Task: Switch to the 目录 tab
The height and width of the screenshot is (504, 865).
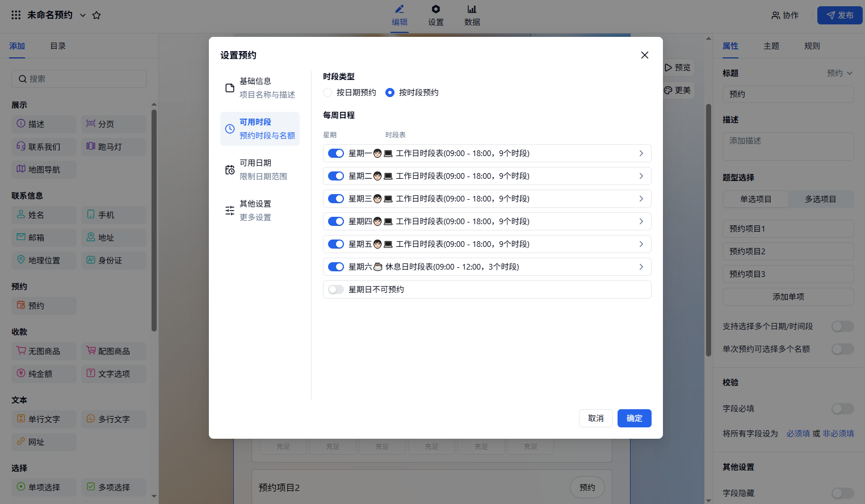Action: point(58,46)
